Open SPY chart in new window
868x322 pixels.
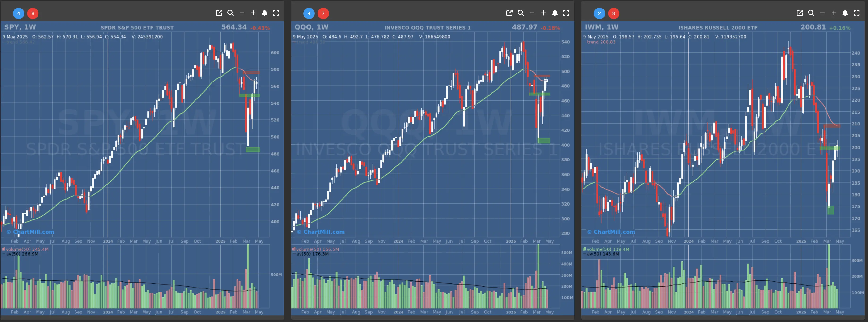pos(219,13)
